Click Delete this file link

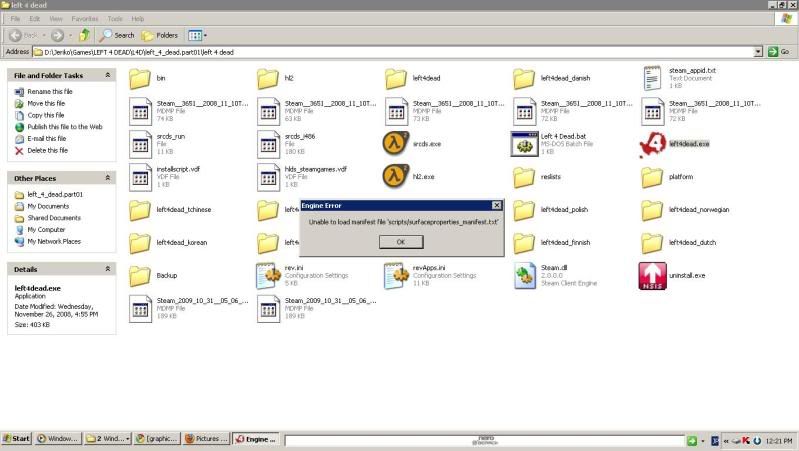coord(47,150)
